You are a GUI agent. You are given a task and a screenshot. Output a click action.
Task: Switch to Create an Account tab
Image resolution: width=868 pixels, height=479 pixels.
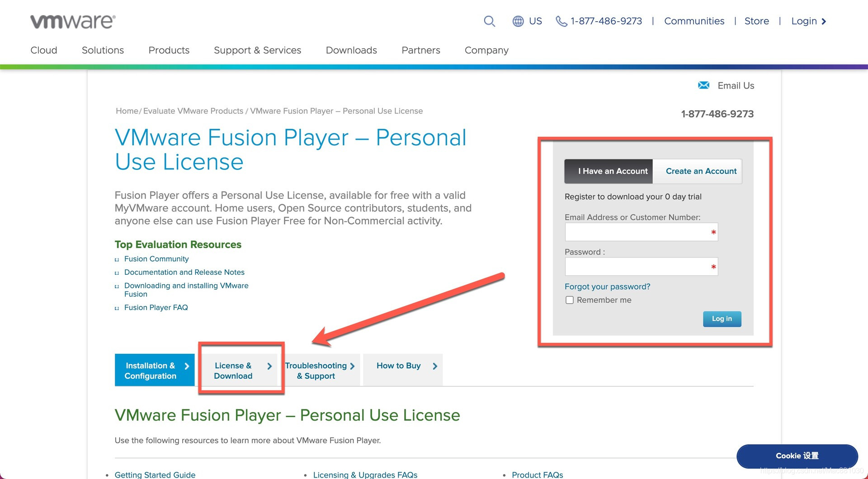[701, 171]
